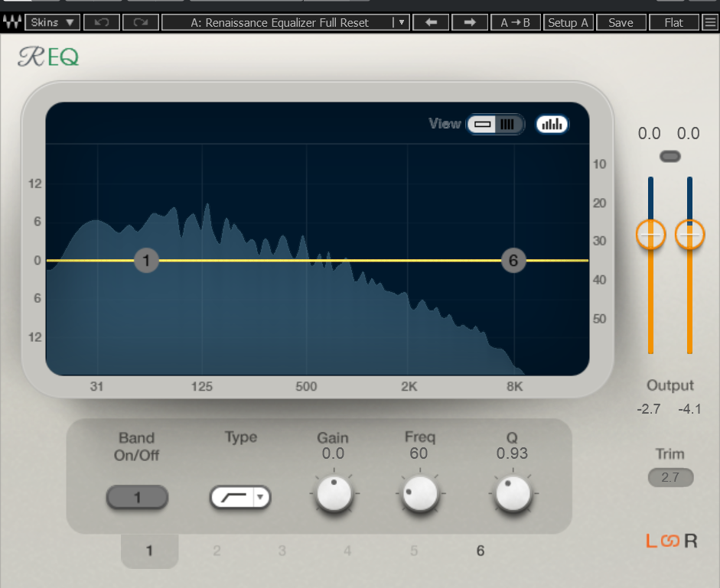
Task: Toggle the L/R link icon
Action: tap(670, 541)
